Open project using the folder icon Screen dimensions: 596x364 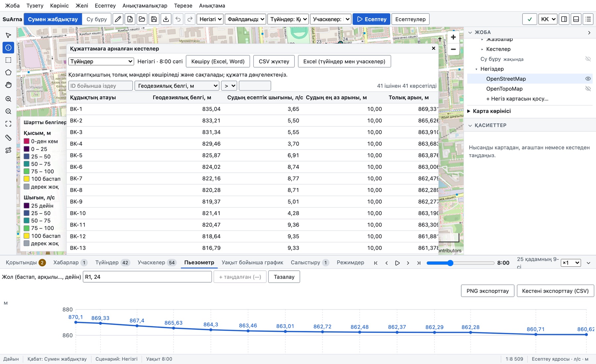[x=142, y=19]
